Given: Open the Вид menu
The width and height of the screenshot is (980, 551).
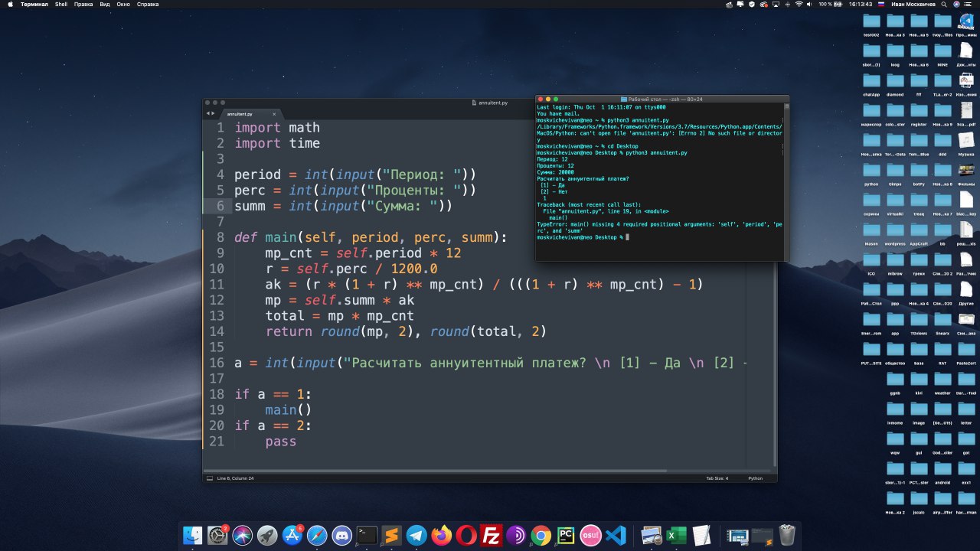Looking at the screenshot, I should click(105, 4).
